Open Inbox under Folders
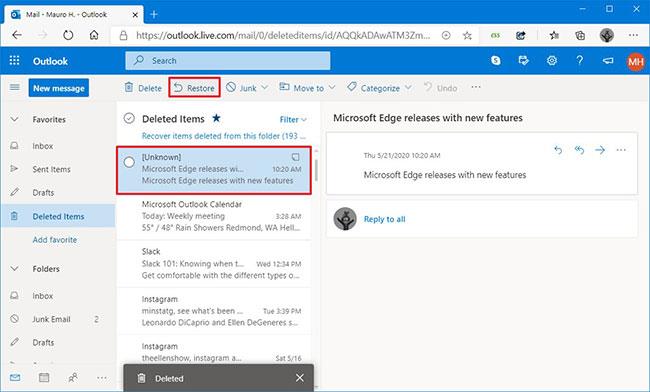The width and height of the screenshot is (650, 392). (x=58, y=296)
